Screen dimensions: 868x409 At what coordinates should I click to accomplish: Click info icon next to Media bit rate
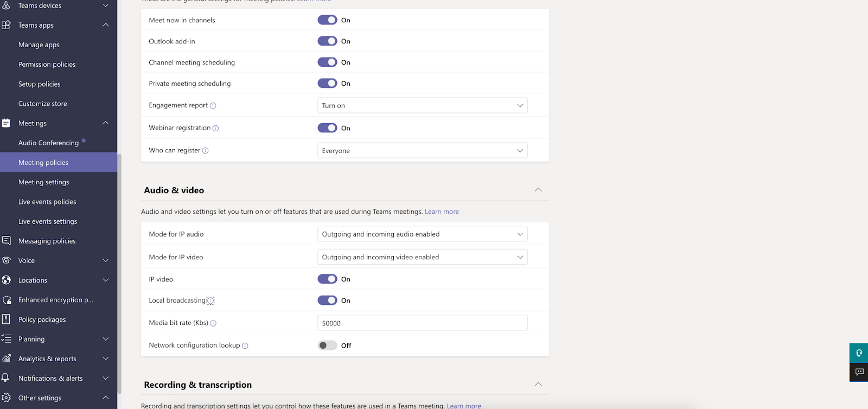pos(213,323)
